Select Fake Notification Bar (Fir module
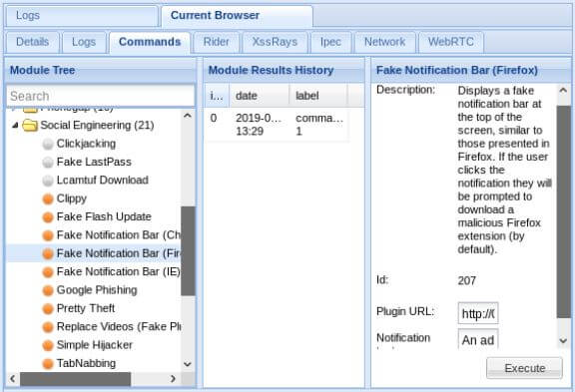Image resolution: width=575 pixels, height=392 pixels. [x=118, y=253]
